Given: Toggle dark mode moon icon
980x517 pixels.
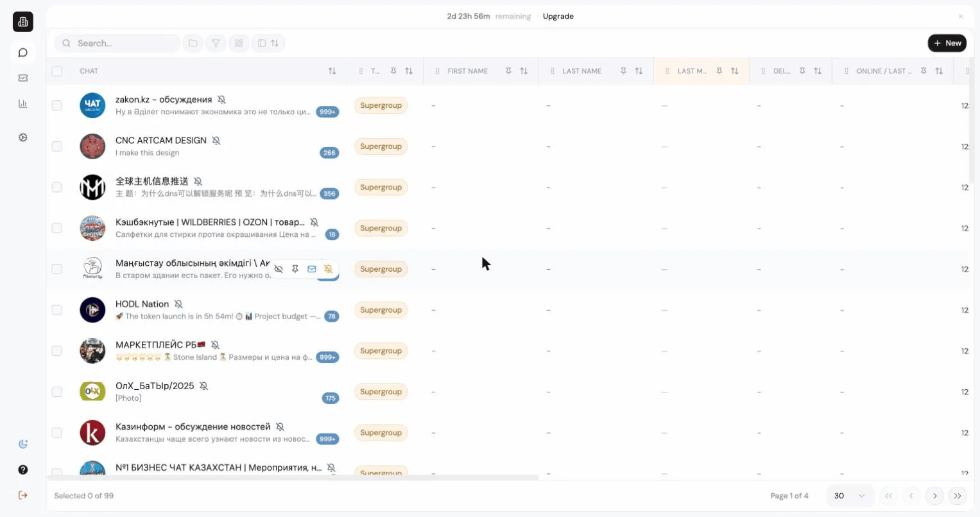Looking at the screenshot, I should coord(23,444).
